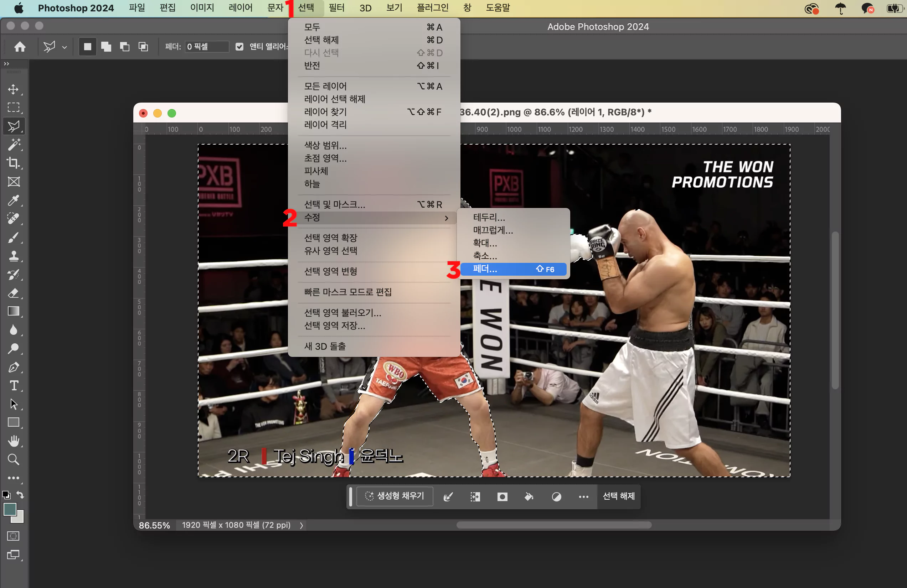907x588 pixels.
Task: Select the Crop tool
Action: tap(14, 163)
